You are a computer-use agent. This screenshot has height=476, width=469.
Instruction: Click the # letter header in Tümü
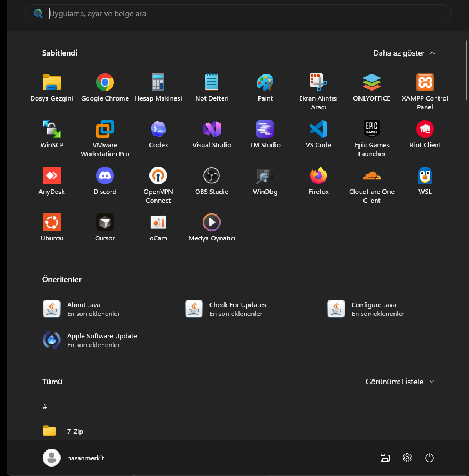(x=45, y=407)
